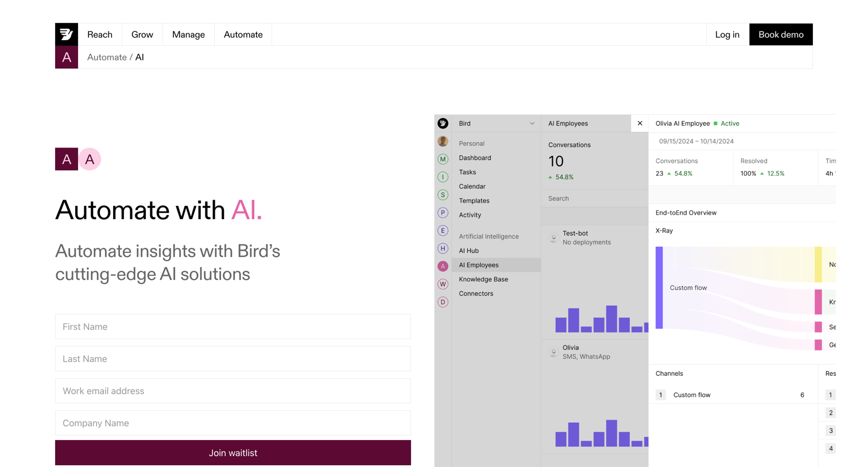Click the dark A badge beside the Automate breadcrumb
This screenshot has height=467, width=868.
(67, 57)
